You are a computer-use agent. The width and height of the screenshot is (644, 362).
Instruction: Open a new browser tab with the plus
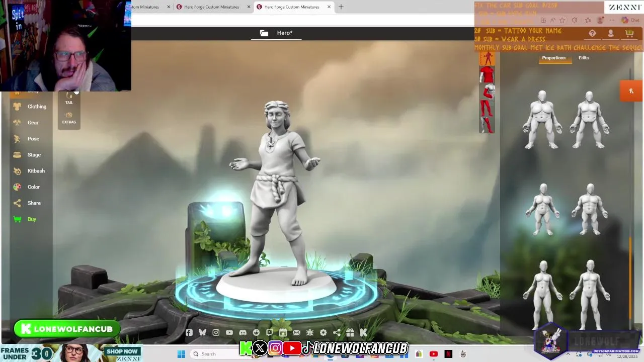[341, 7]
